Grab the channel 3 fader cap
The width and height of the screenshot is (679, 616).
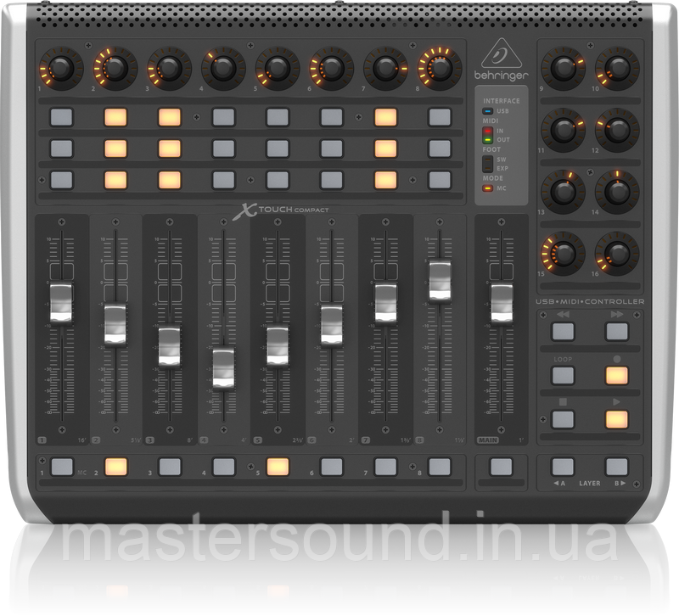pyautogui.click(x=169, y=346)
